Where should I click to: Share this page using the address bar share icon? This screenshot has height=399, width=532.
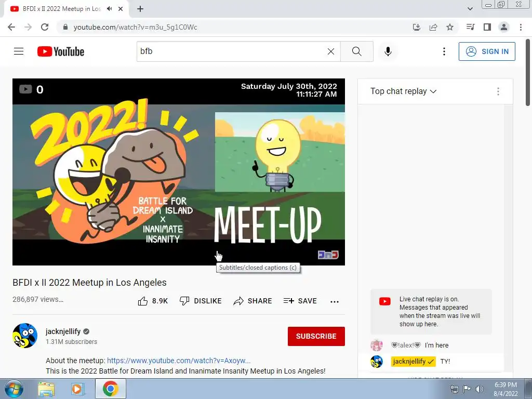433,27
